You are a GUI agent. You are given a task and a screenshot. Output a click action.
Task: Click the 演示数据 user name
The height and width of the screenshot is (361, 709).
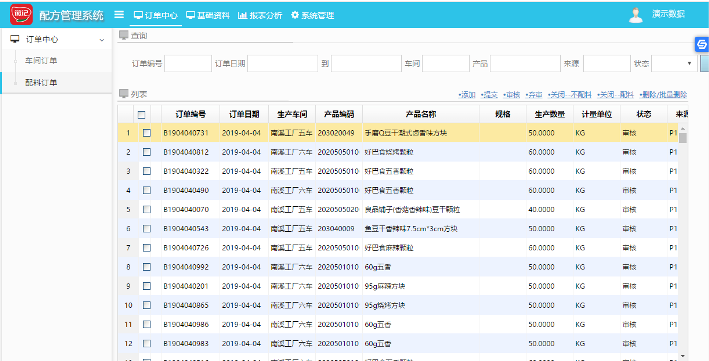pos(668,14)
